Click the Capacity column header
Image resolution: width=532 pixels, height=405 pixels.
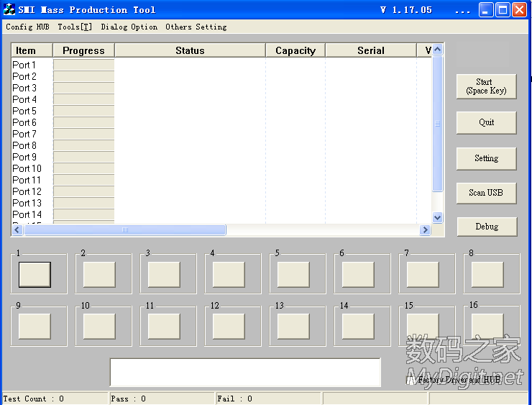coord(295,50)
